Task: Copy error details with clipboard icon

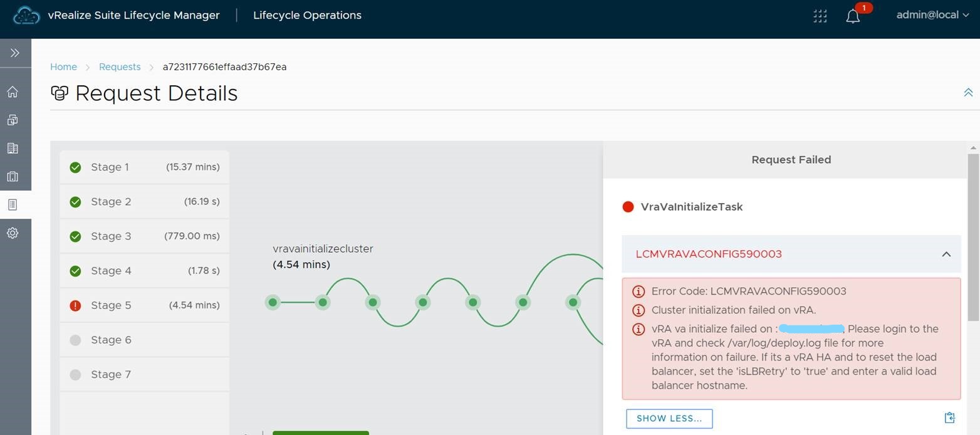Action: tap(949, 417)
